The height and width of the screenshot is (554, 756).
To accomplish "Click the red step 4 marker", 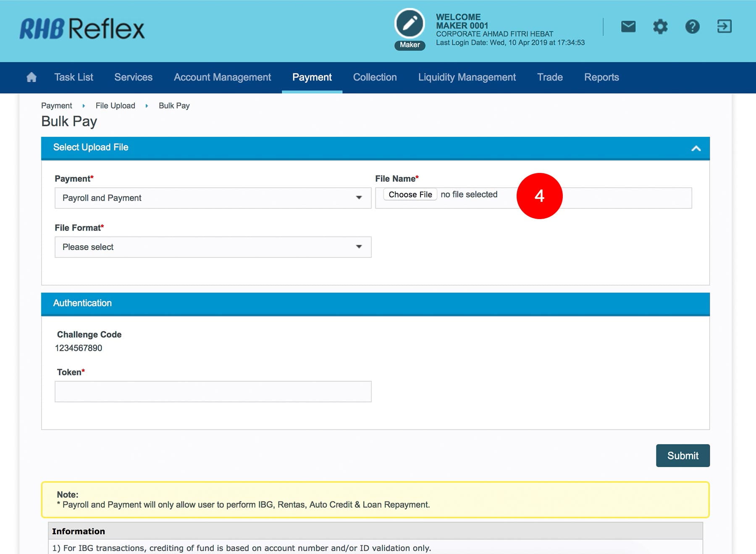I will (539, 196).
